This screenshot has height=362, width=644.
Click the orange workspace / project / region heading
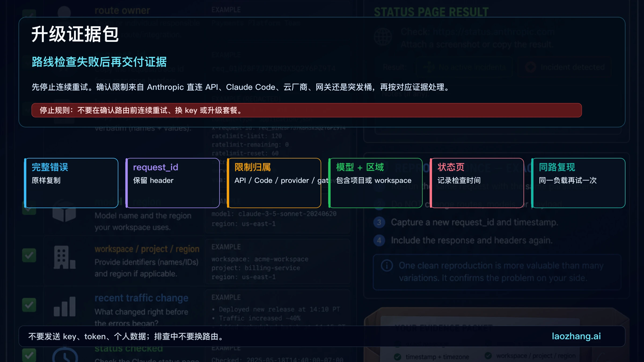[x=147, y=249]
